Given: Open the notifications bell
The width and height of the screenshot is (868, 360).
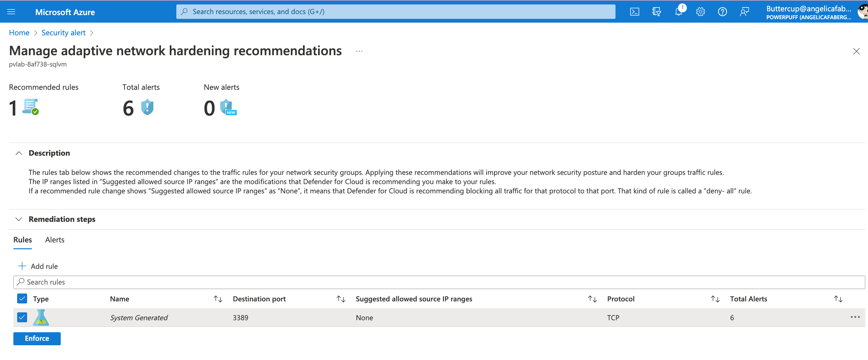Looking at the screenshot, I should click(678, 12).
